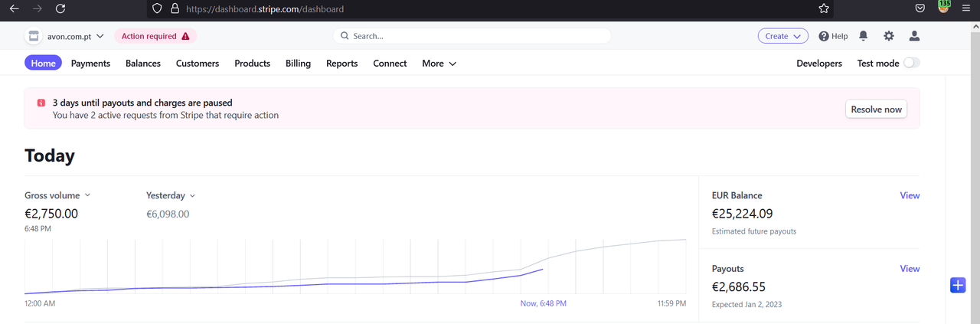Switch to the Customers tab

198,64
